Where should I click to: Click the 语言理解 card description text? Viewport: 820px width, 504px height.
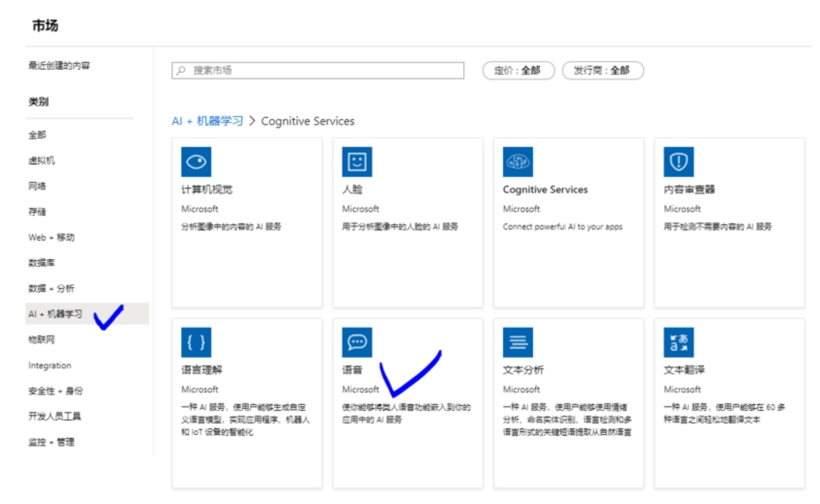(x=245, y=420)
